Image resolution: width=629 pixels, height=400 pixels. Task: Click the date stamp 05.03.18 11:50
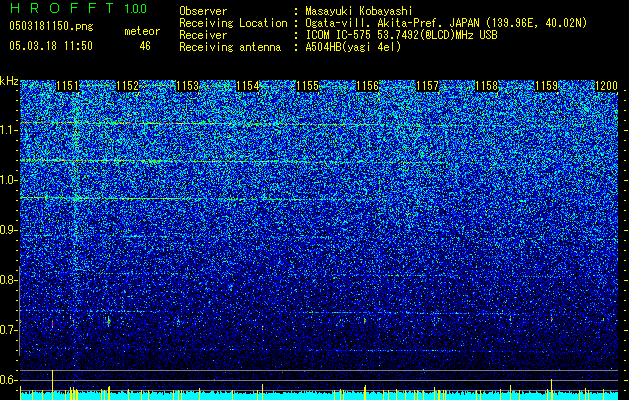[x=51, y=46]
